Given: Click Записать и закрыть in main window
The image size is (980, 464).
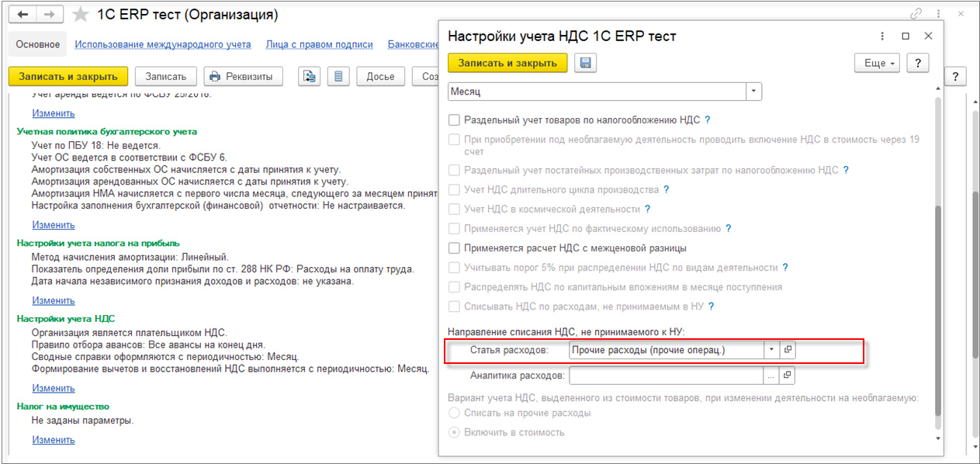Looking at the screenshot, I should pos(68,76).
